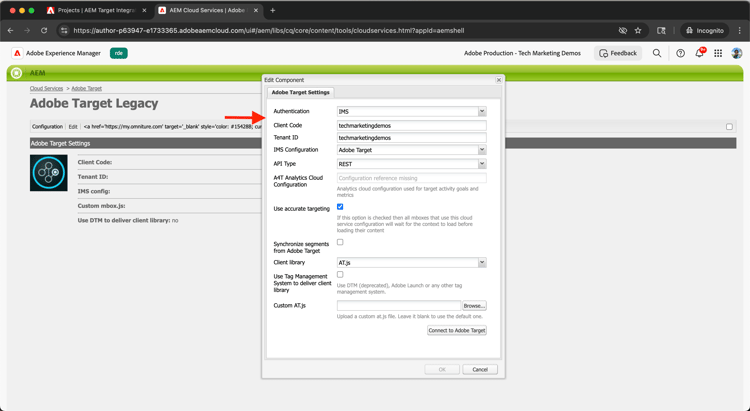Open the notifications bell icon
The height and width of the screenshot is (411, 750).
point(699,53)
